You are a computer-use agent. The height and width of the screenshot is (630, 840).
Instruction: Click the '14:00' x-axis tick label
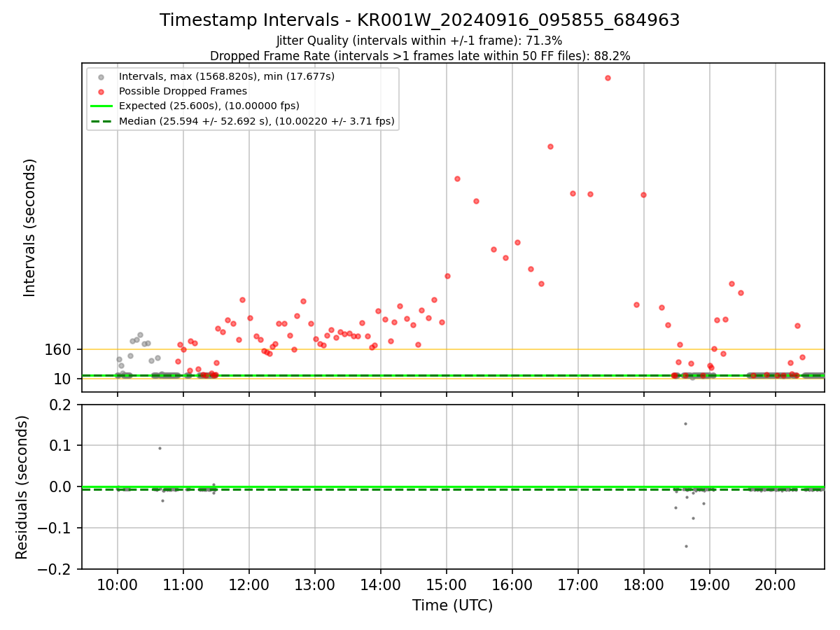[380, 585]
